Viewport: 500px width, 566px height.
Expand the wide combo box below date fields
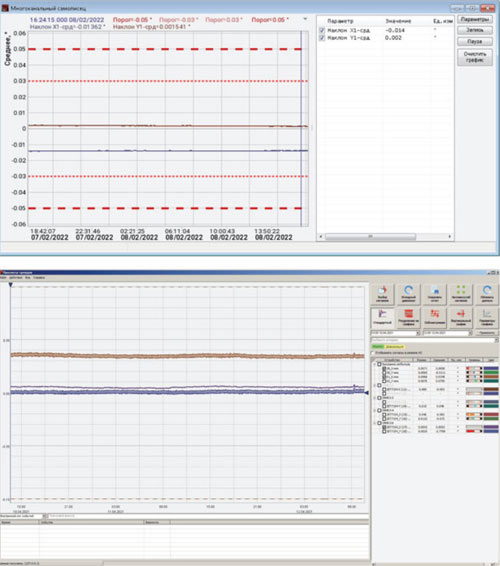pyautogui.click(x=434, y=340)
